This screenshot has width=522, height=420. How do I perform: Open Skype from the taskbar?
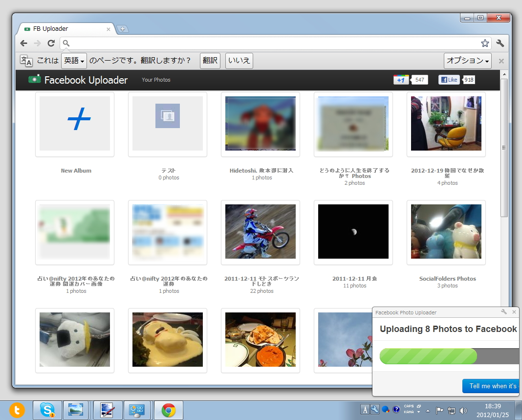coord(47,410)
